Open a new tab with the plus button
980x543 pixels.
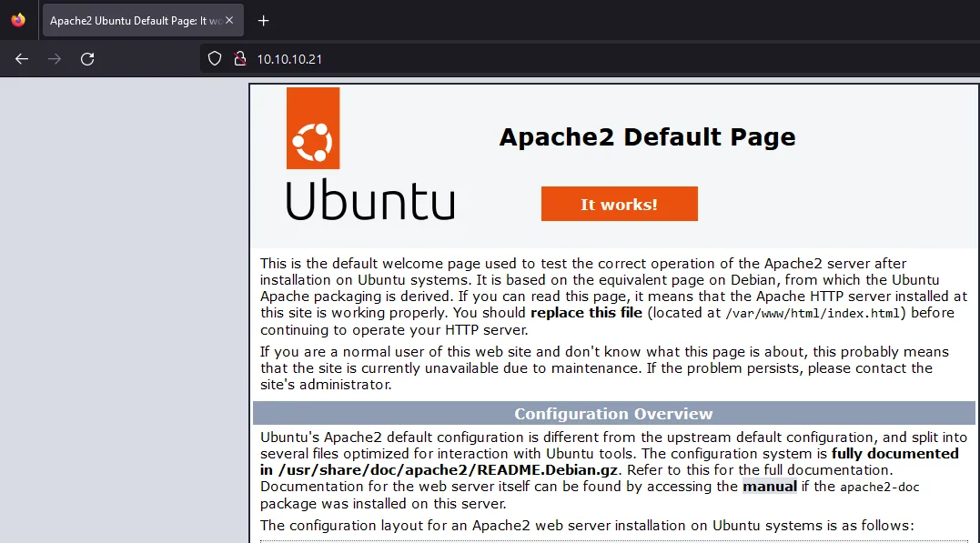263,20
